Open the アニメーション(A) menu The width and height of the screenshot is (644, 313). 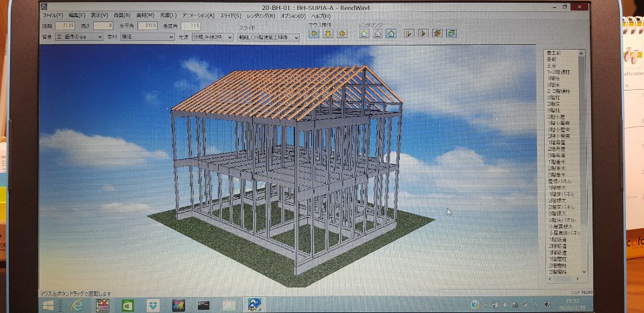click(x=199, y=15)
